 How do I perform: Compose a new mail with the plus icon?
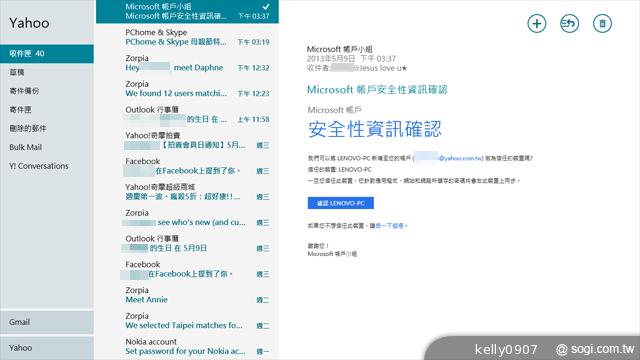pyautogui.click(x=537, y=24)
